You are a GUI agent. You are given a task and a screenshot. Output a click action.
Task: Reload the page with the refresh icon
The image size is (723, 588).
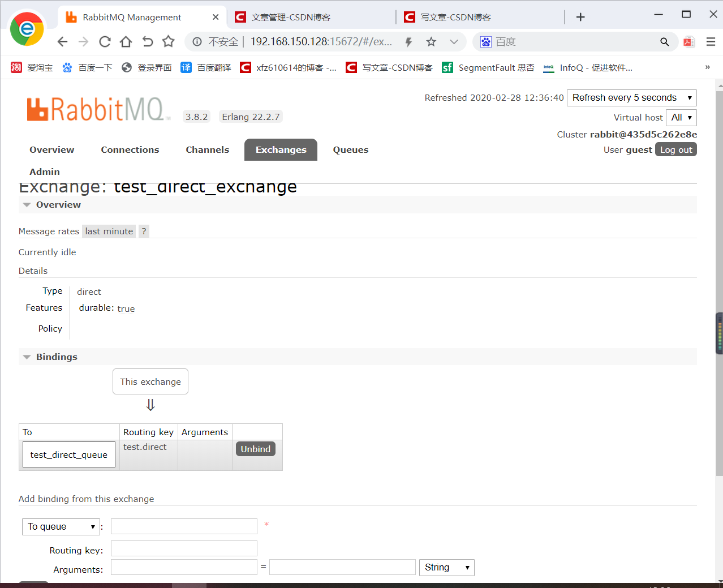click(x=105, y=42)
